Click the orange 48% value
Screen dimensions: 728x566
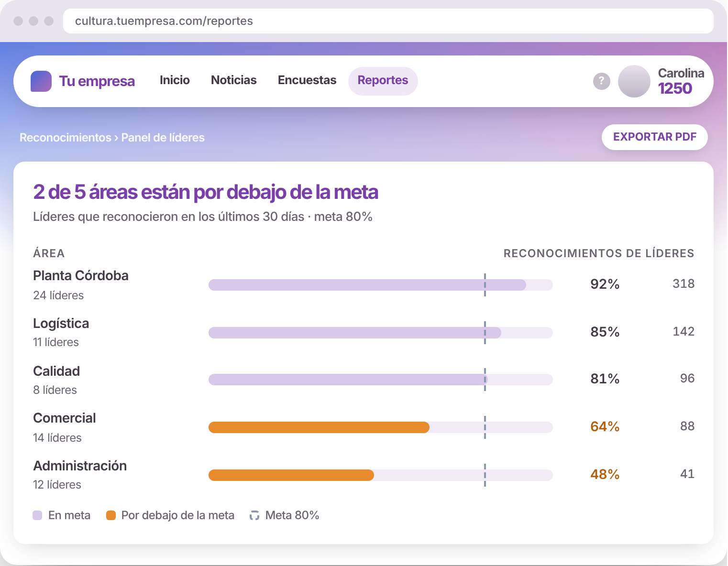coord(605,475)
